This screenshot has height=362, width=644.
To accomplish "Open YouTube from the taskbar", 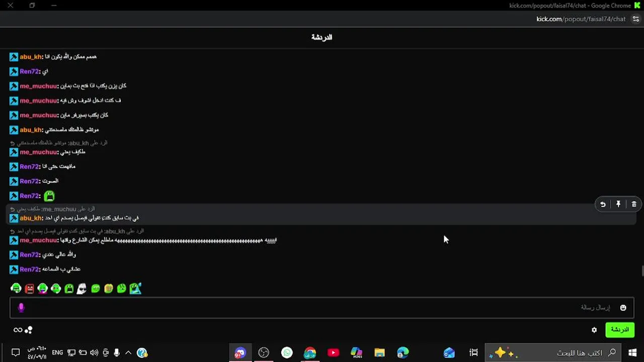I will [x=333, y=352].
